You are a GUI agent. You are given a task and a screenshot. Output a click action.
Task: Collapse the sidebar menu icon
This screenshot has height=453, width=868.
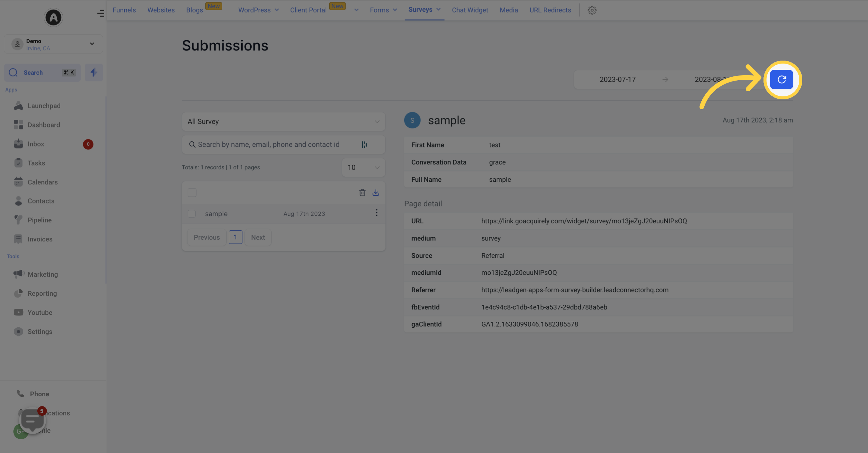[x=100, y=13]
